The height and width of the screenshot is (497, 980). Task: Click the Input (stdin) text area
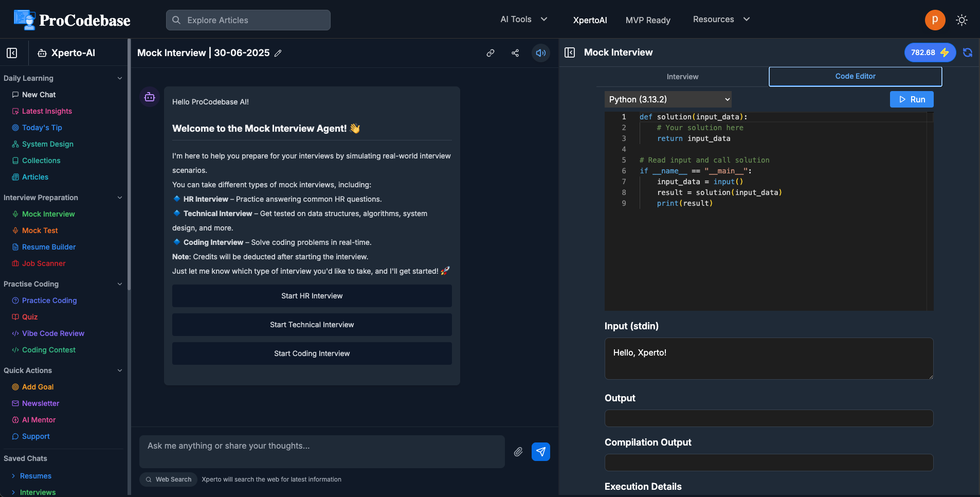click(769, 359)
